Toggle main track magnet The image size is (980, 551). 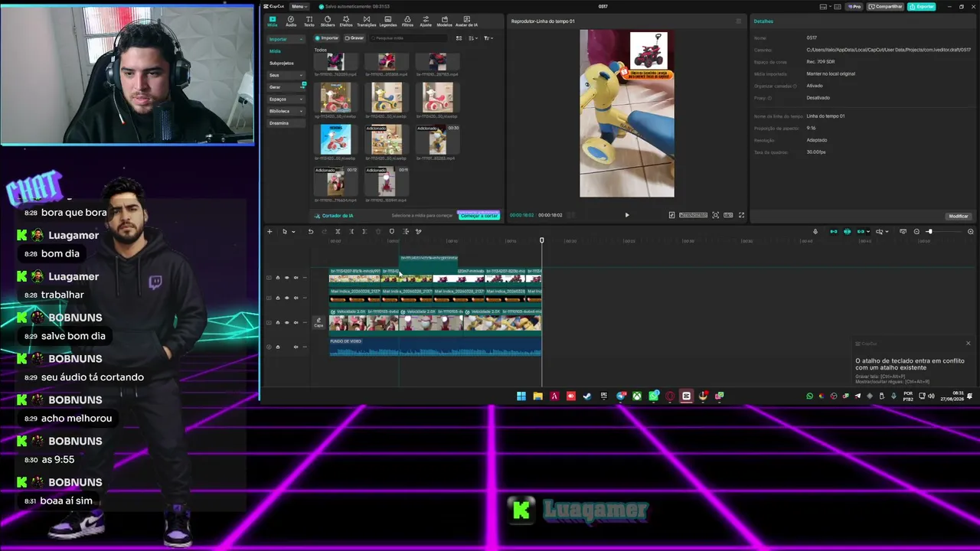834,231
